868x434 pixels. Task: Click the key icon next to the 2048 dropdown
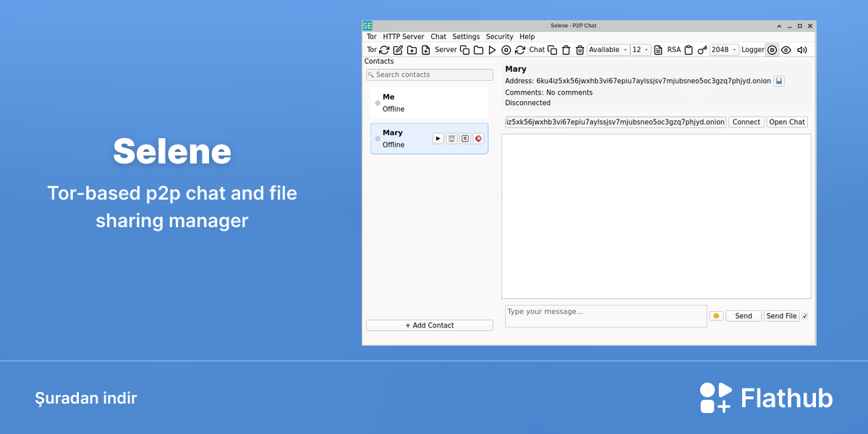(702, 50)
